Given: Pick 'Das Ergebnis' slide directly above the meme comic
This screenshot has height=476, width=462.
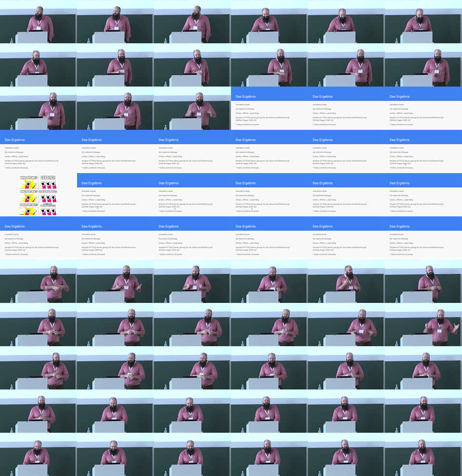Looking at the screenshot, I should point(38,151).
